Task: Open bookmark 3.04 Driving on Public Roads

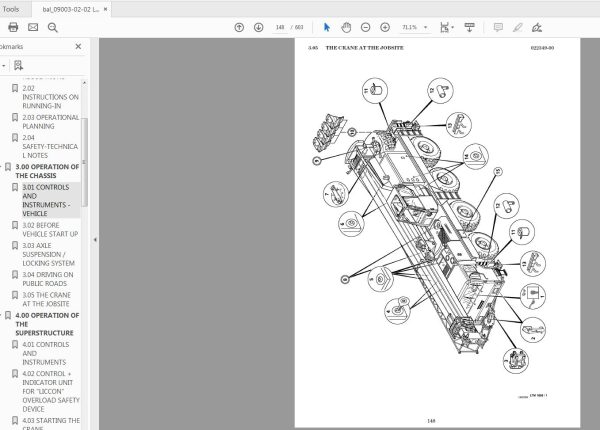Action: (x=48, y=279)
